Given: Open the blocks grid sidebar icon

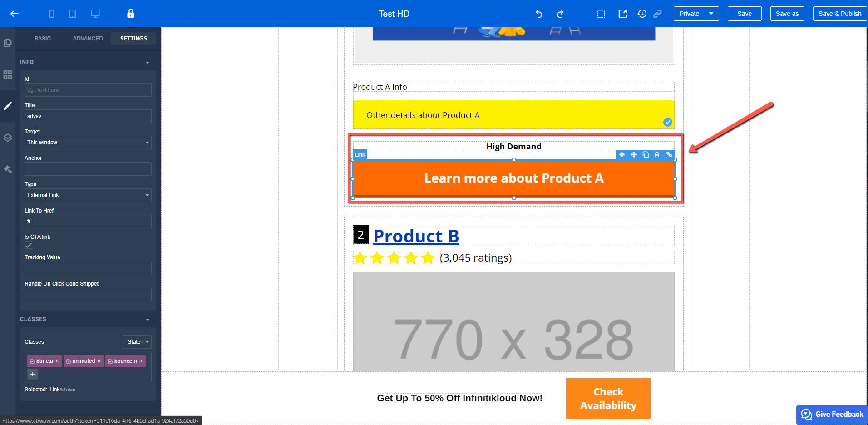Looking at the screenshot, I should point(8,74).
